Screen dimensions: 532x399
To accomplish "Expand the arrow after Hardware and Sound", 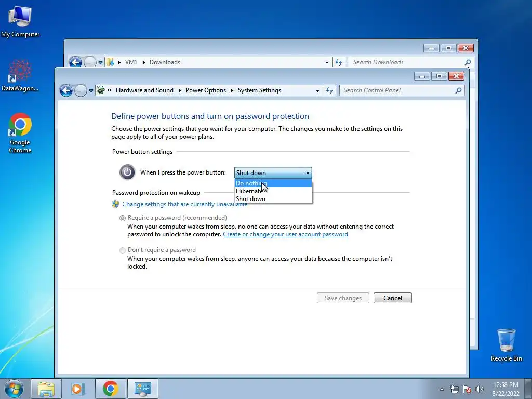I will click(x=179, y=90).
